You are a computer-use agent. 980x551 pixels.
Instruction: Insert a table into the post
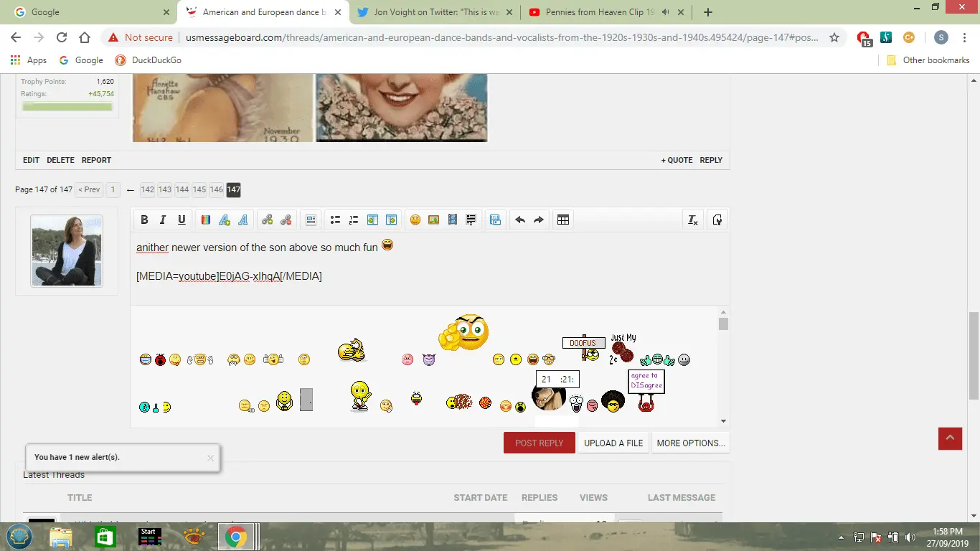click(x=563, y=220)
